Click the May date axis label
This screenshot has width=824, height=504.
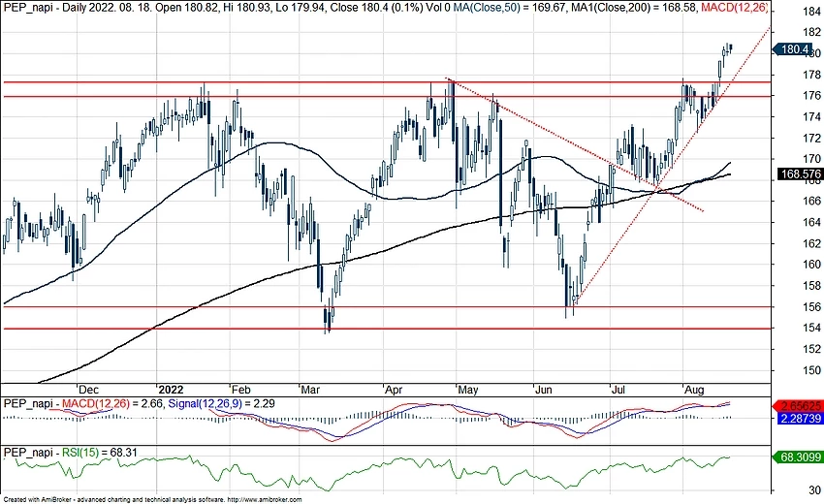pos(467,390)
